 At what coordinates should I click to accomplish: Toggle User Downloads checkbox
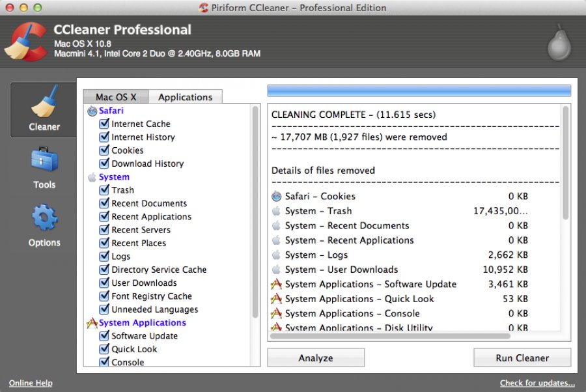pos(104,283)
